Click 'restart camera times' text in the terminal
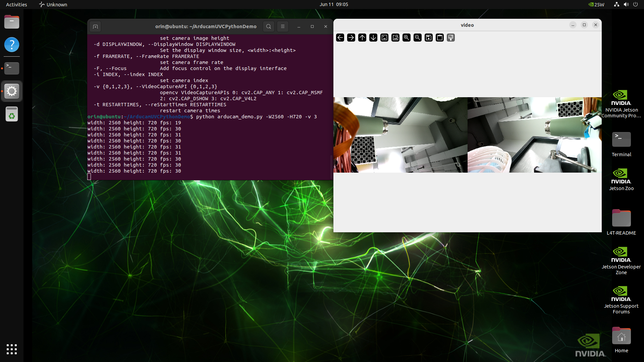 [x=190, y=111]
